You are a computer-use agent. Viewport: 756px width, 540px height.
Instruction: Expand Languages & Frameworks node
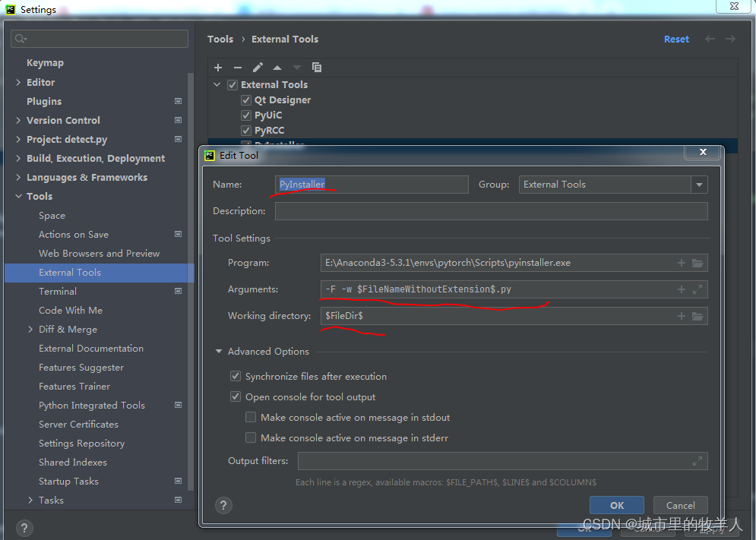[18, 178]
